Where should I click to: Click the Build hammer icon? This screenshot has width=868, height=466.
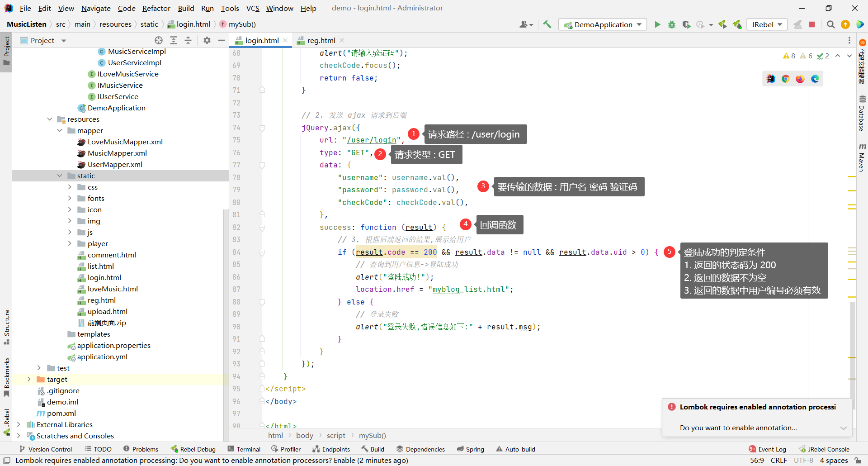[547, 24]
